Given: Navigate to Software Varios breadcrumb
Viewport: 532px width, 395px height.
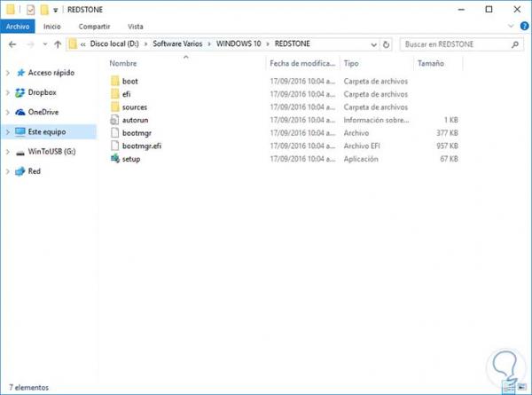Looking at the screenshot, I should 177,43.
